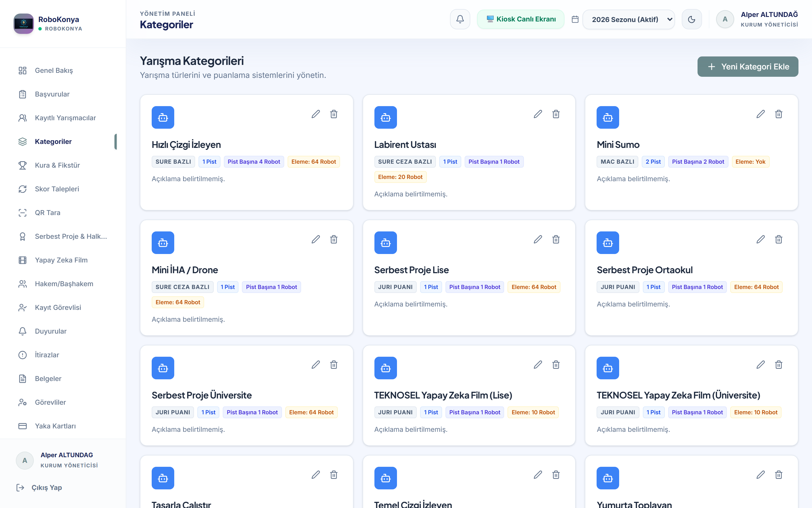Click the MAC BAZLI tag on Mini Sumo

(x=617, y=162)
